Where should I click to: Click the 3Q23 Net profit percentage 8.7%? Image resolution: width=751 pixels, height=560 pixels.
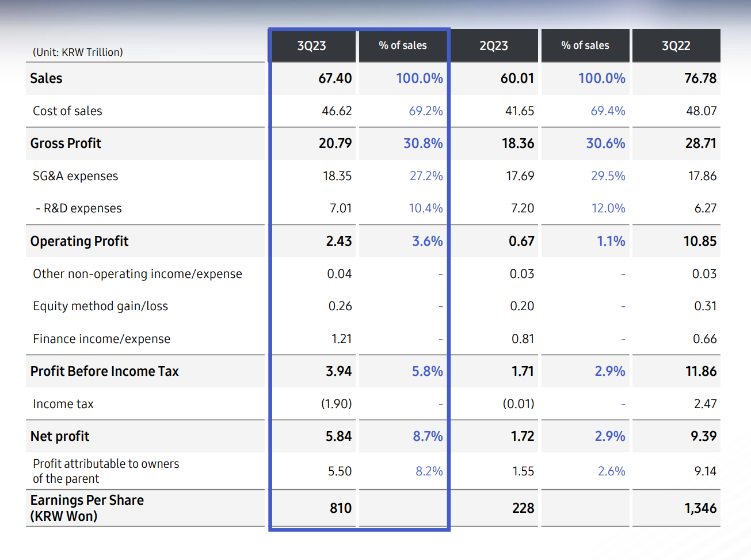point(428,436)
